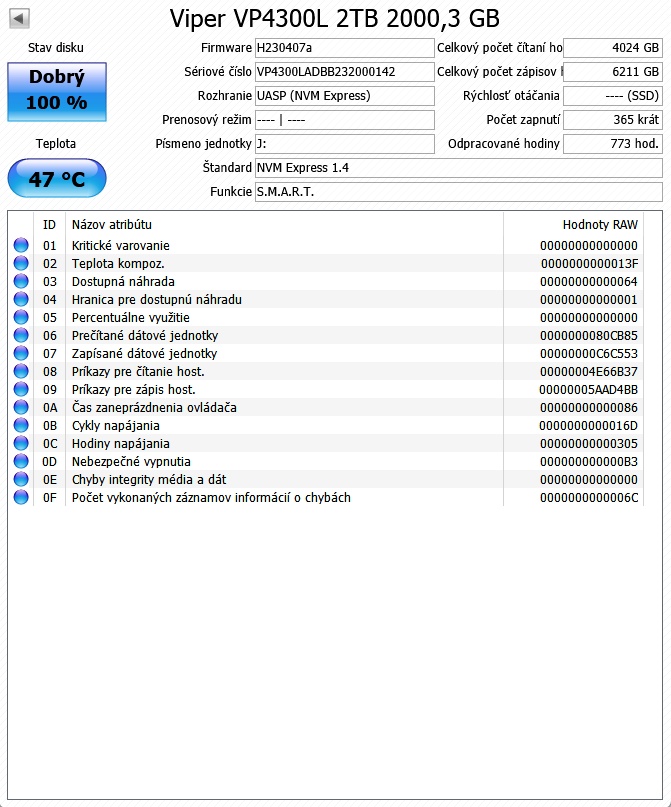Image resolution: width=671 pixels, height=807 pixels.
Task: Click raw value 00000005AAD4BB
Action: [588, 390]
